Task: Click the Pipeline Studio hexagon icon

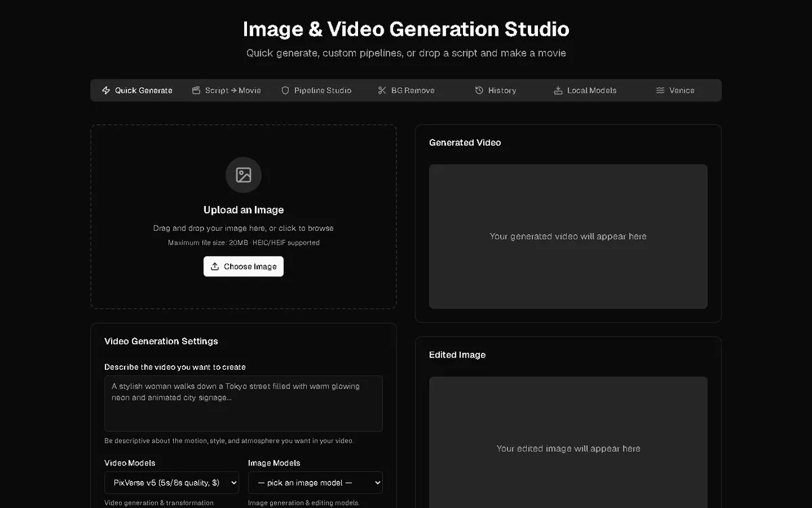Action: 285,90
